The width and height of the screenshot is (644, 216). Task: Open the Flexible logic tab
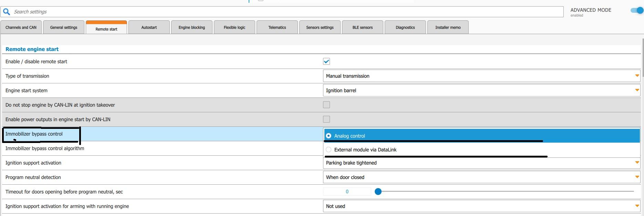[x=235, y=28]
